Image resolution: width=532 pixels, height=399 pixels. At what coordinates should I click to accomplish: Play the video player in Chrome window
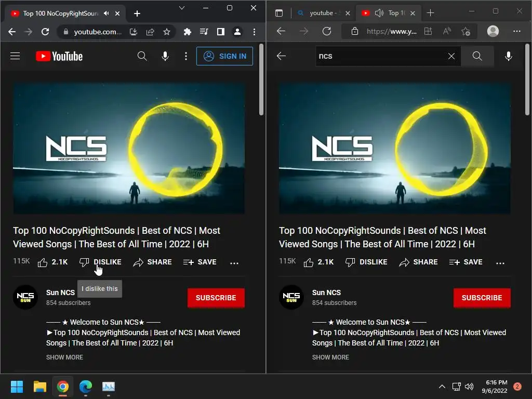[x=129, y=148]
